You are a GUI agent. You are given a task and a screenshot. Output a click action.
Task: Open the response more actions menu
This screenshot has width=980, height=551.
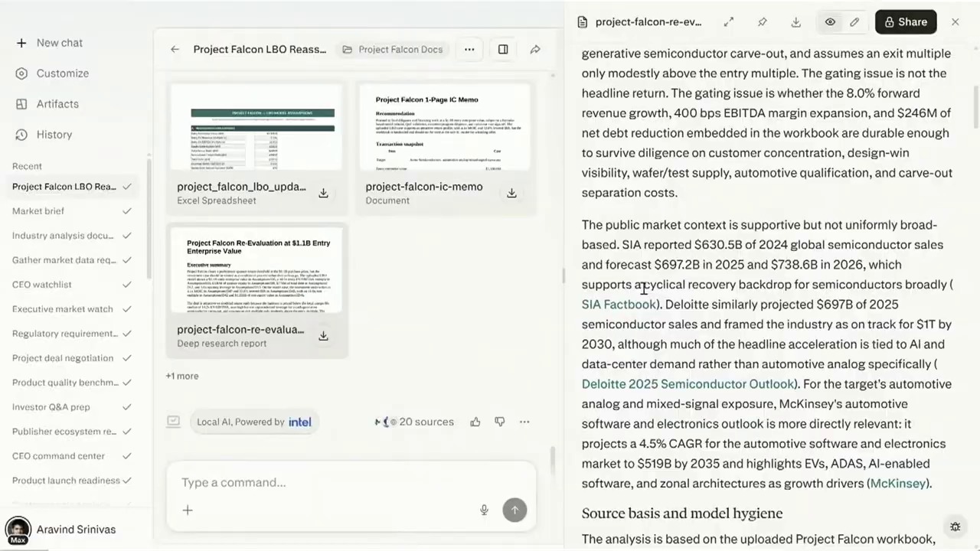click(524, 422)
